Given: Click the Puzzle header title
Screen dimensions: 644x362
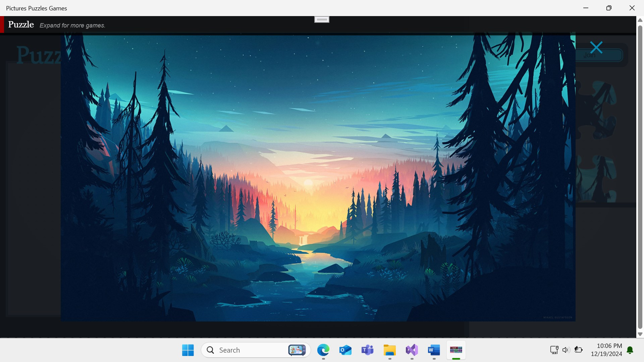Looking at the screenshot, I should [x=21, y=24].
